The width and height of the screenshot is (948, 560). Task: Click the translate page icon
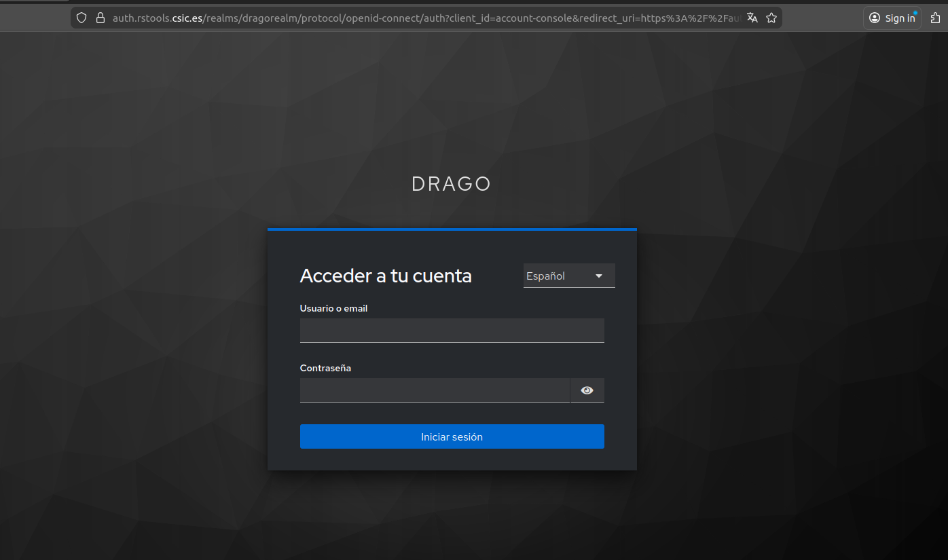[x=752, y=18]
